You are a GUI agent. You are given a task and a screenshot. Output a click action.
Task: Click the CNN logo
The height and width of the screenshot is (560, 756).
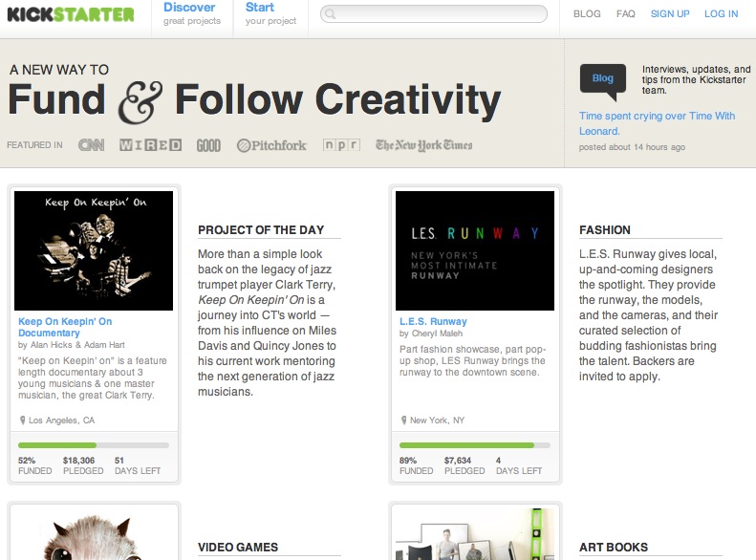point(91,145)
